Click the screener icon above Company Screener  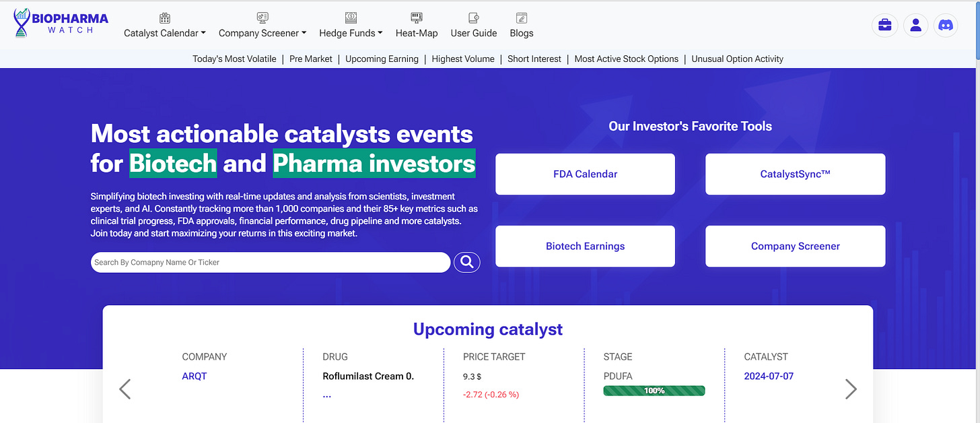pyautogui.click(x=262, y=18)
